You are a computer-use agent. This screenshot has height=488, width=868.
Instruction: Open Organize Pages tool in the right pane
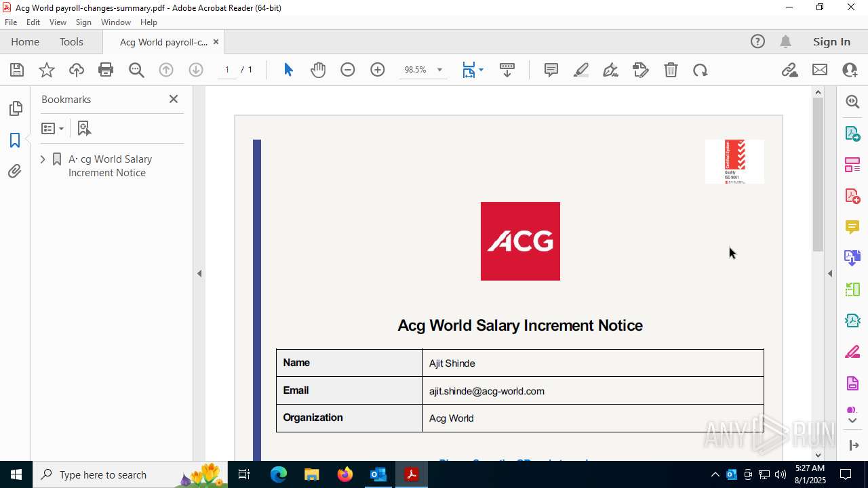852,165
